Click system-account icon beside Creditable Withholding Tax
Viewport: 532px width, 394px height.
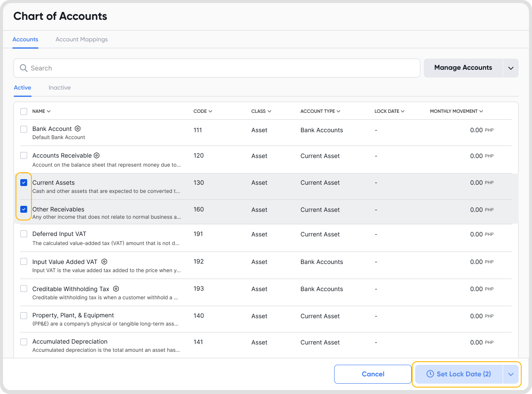(116, 289)
